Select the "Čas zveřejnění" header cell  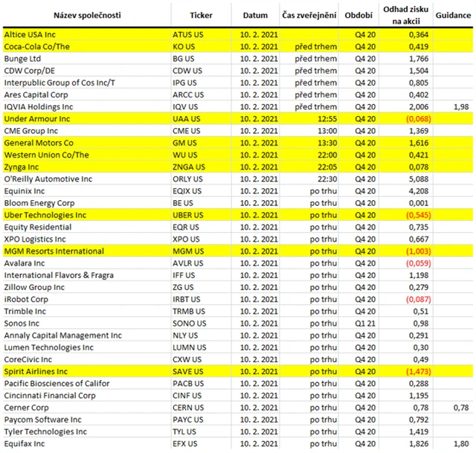pyautogui.click(x=310, y=15)
